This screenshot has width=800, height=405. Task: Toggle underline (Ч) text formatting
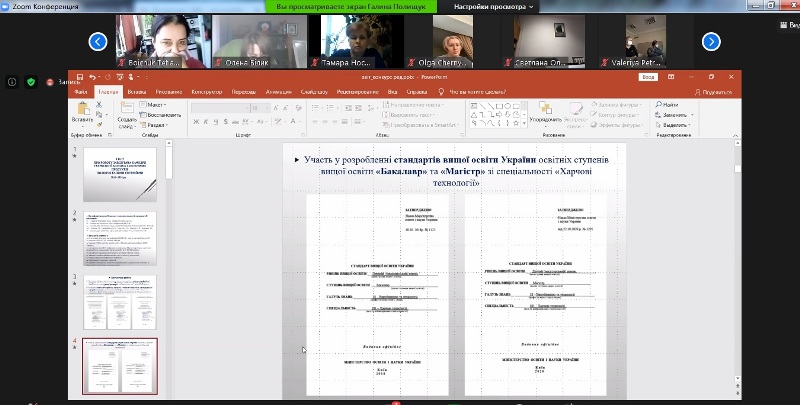(x=214, y=124)
